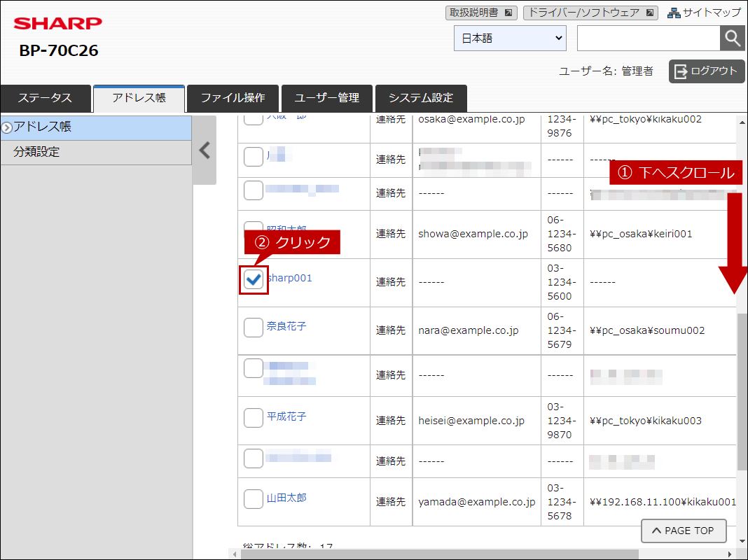Open the システム設定 tab

[x=421, y=98]
